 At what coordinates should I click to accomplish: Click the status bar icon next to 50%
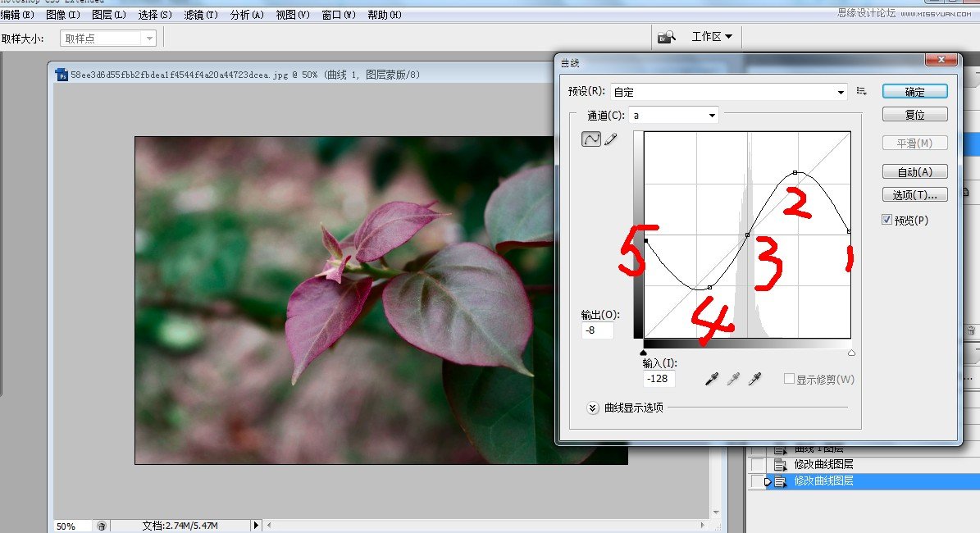pyautogui.click(x=101, y=526)
